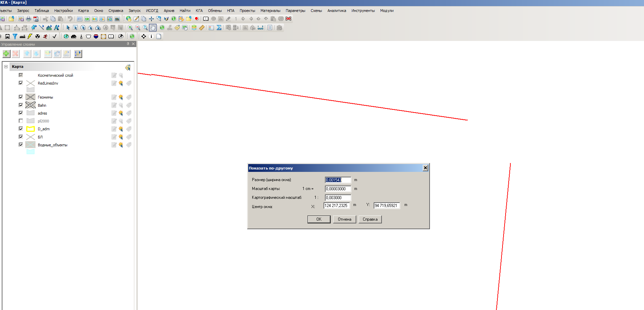Select the hand pan tool
Screen dimensions: 644x310
tap(153, 28)
